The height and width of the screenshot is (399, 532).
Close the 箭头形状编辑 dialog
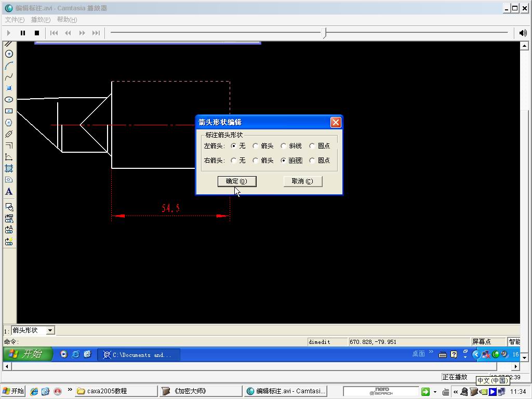[336, 122]
